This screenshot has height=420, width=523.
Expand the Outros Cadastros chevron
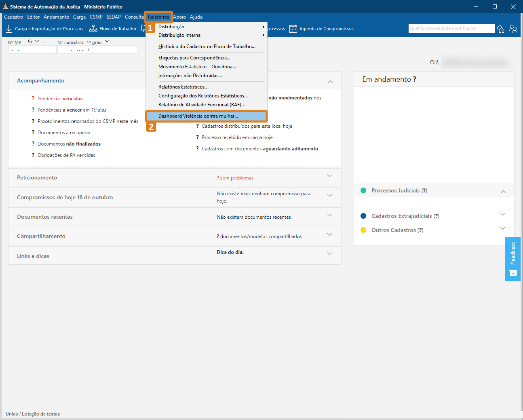click(502, 228)
